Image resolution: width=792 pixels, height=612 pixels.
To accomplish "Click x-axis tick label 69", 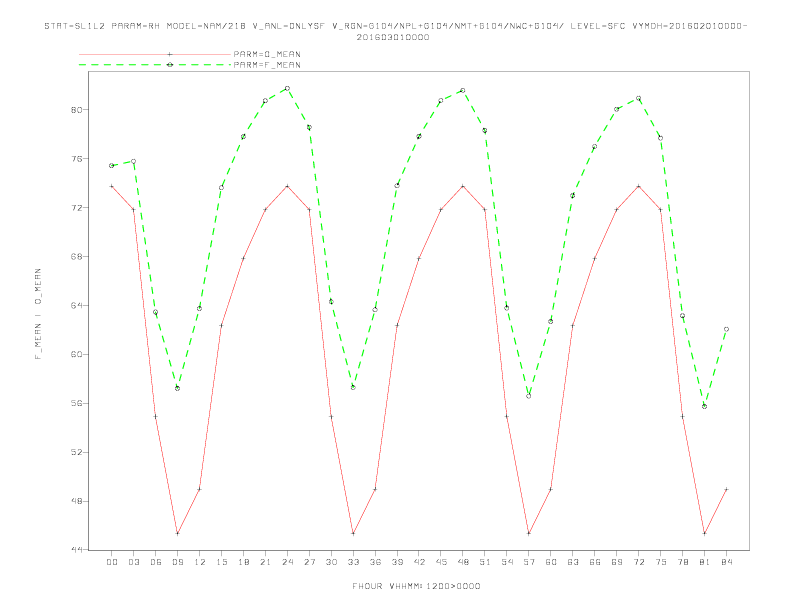I will [617, 562].
